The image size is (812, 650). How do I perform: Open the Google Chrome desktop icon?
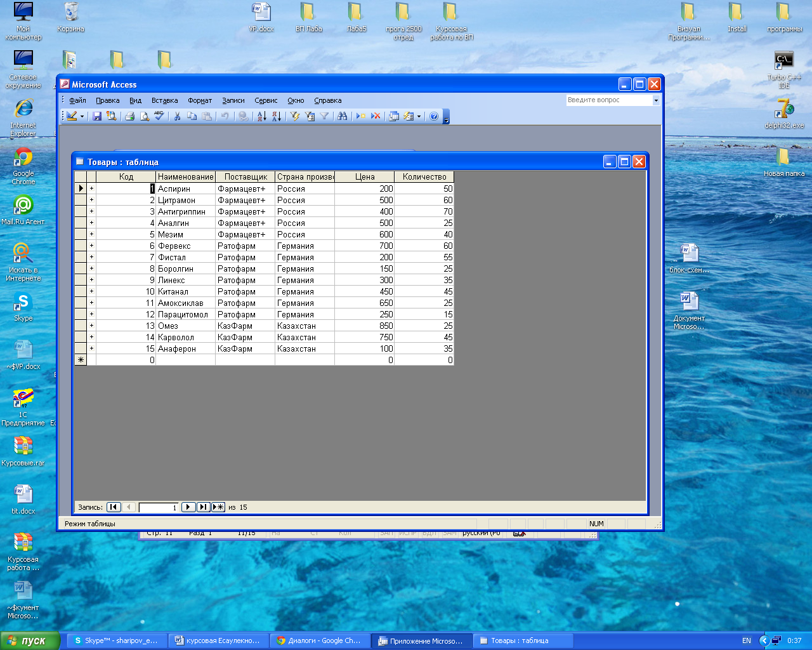click(x=23, y=166)
